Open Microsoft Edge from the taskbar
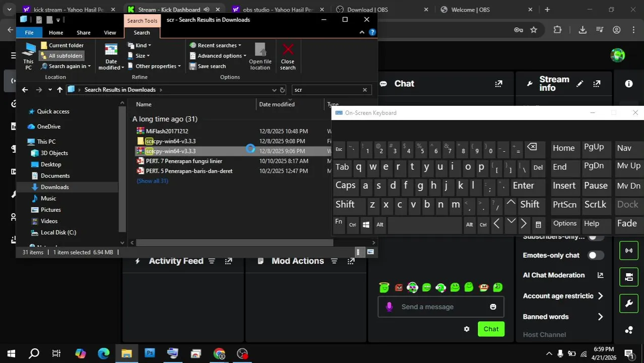644x363 pixels. [103, 353]
